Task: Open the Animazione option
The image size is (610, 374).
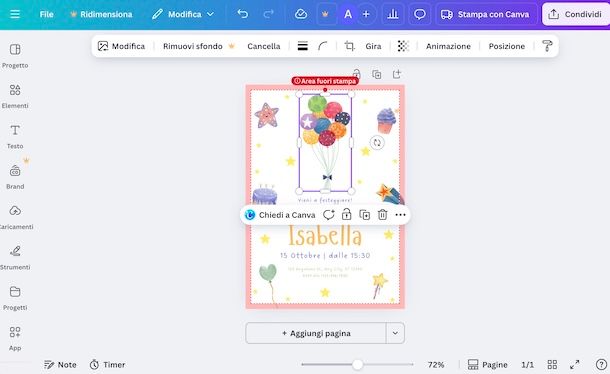Action: click(448, 46)
